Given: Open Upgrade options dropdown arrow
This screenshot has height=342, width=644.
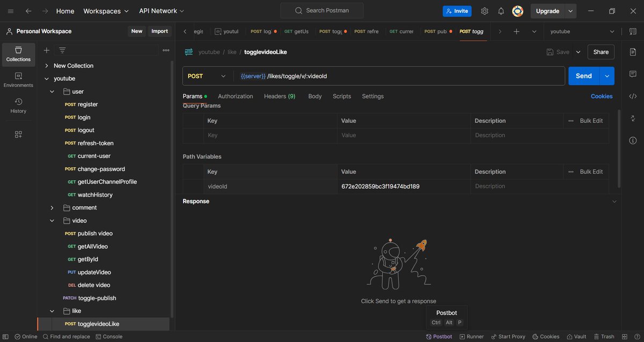Looking at the screenshot, I should coord(570,11).
